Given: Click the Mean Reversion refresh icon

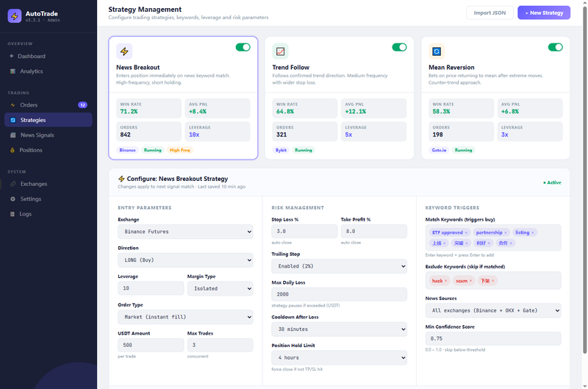Looking at the screenshot, I should click(x=436, y=51).
